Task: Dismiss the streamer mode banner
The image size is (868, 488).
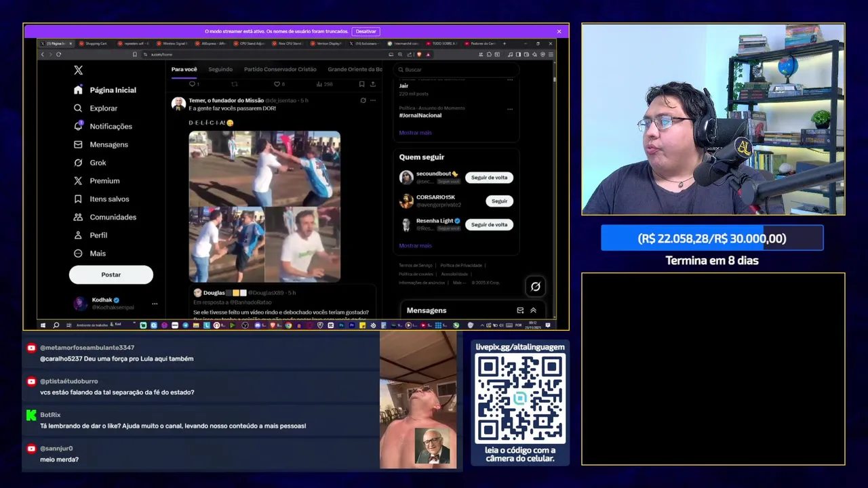Action: 559,31
